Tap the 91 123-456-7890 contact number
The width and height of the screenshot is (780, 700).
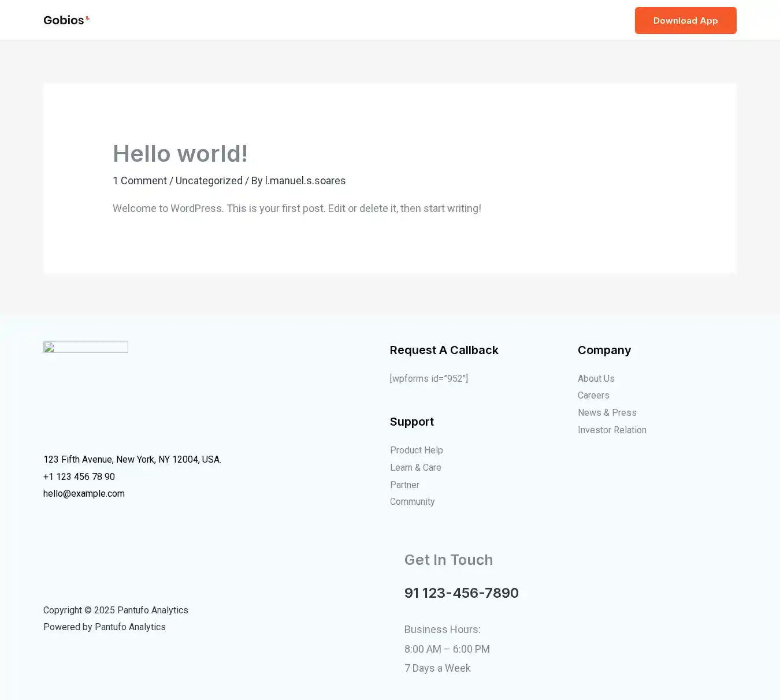[x=461, y=593]
